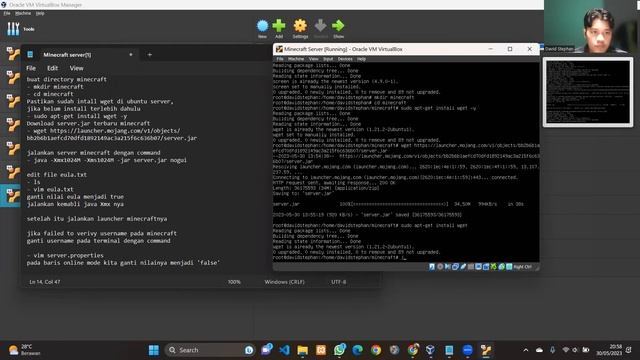Click the shared folders status icon

471,267
